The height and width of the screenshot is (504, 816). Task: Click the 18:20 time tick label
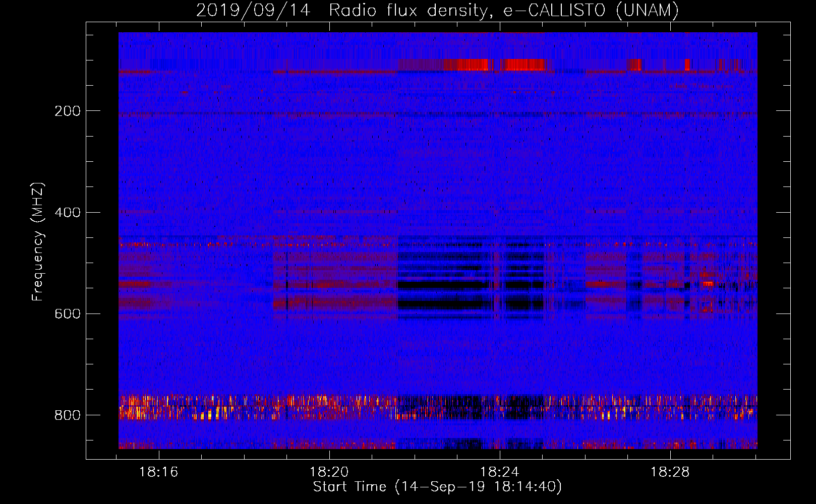(329, 472)
